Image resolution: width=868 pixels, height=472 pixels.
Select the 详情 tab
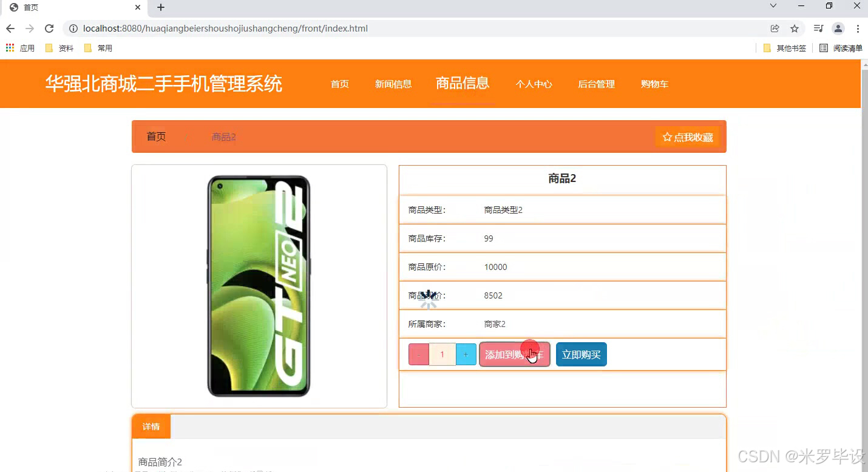pos(151,426)
